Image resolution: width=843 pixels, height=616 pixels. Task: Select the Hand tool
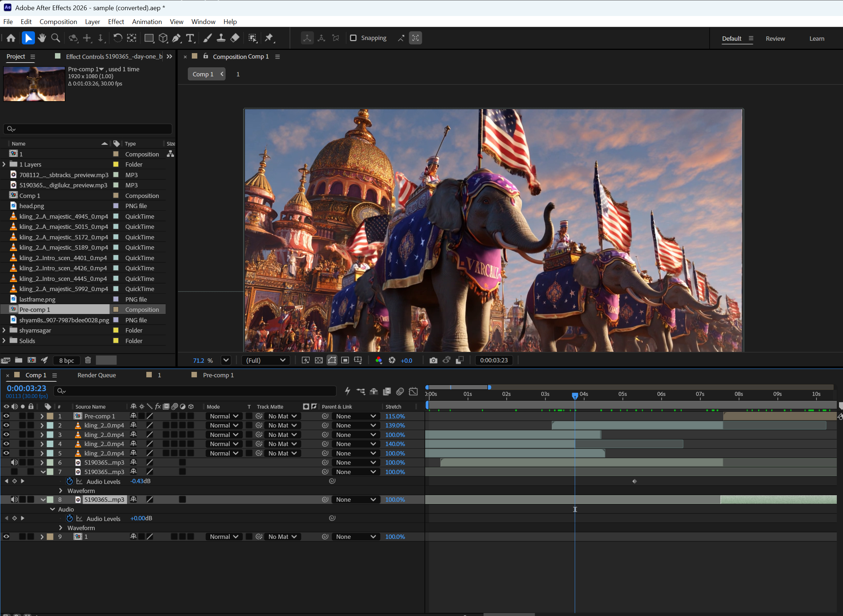(42, 38)
